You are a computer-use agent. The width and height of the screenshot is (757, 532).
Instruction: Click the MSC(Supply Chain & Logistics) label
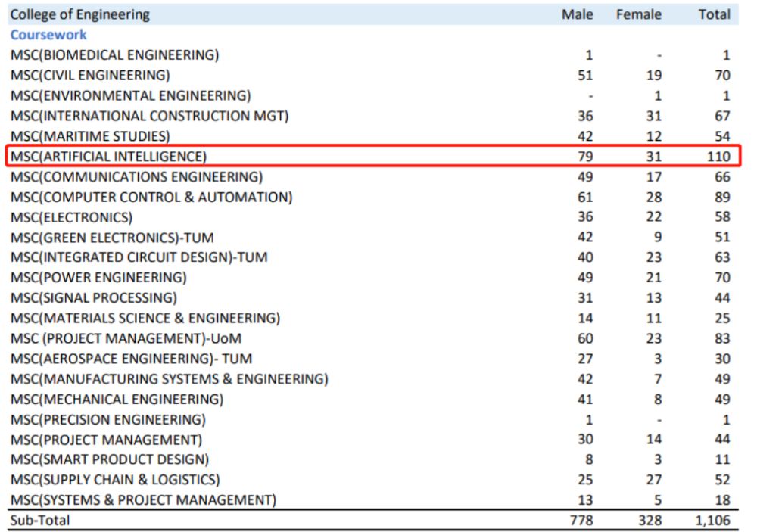click(x=115, y=480)
